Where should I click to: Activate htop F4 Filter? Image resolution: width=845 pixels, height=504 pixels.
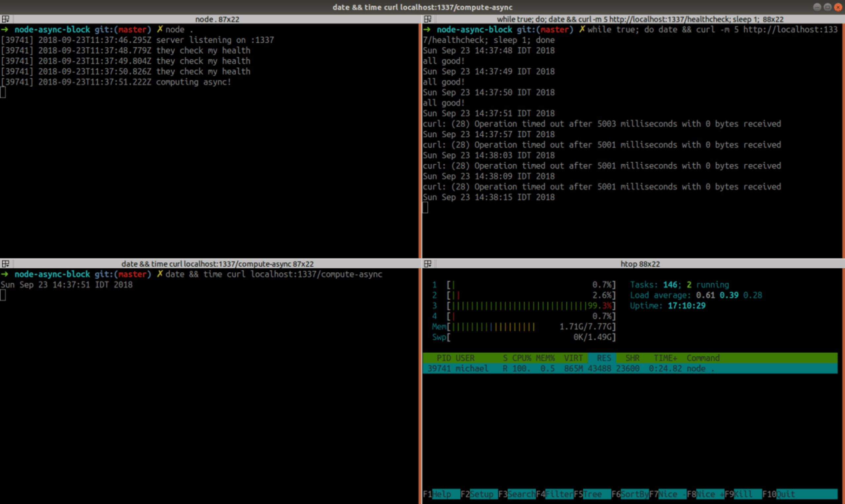[x=555, y=494]
